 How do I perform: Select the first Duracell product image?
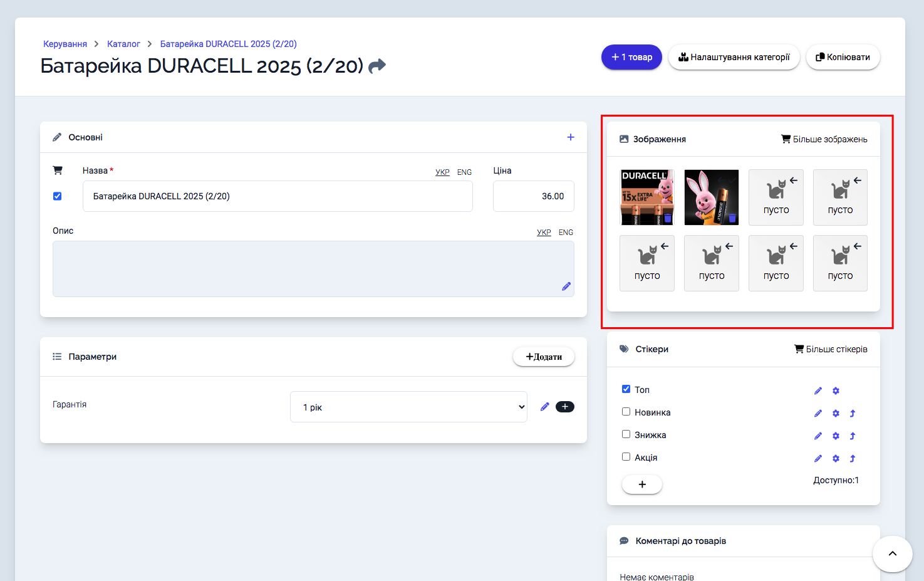647,197
